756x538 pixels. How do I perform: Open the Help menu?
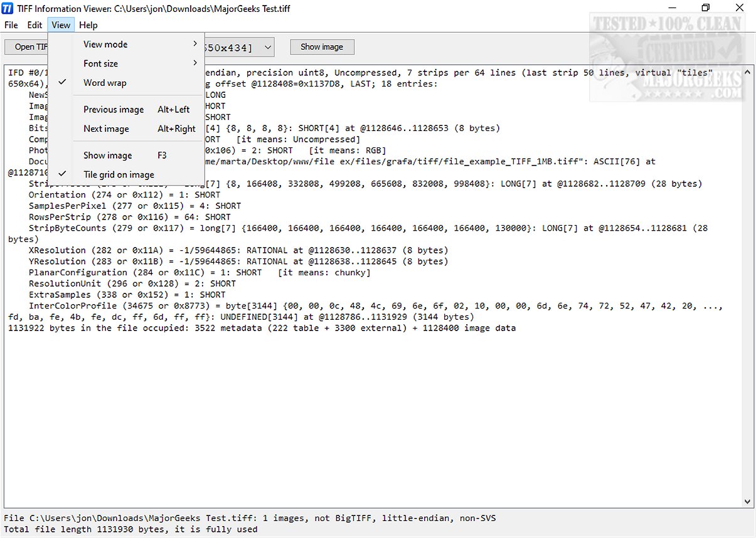point(88,25)
